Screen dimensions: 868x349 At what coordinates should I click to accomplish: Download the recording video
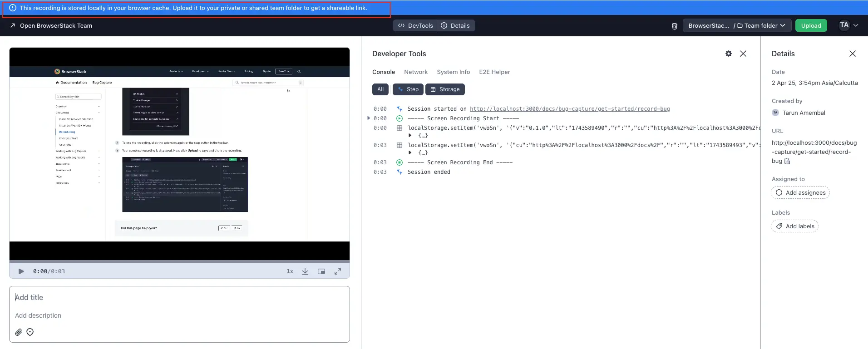[305, 271]
